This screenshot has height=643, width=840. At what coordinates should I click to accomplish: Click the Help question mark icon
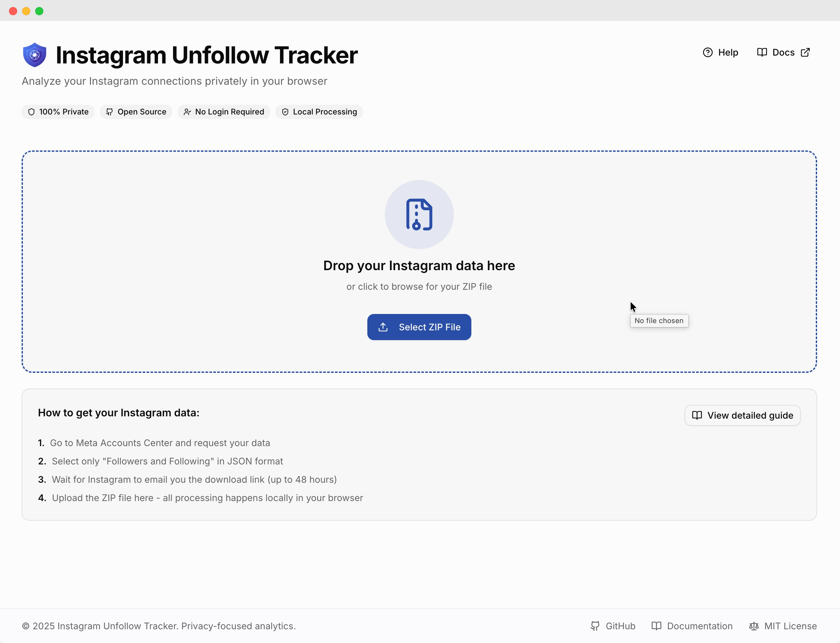point(709,52)
